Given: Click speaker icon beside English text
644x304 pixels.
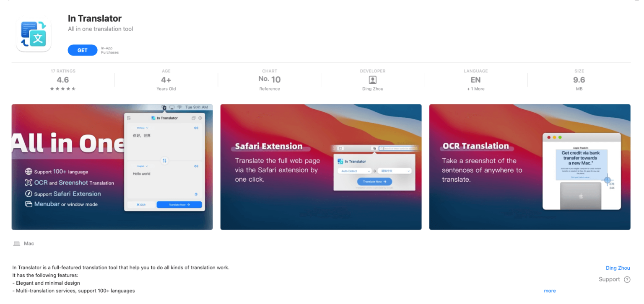Looking at the screenshot, I should click(196, 166).
